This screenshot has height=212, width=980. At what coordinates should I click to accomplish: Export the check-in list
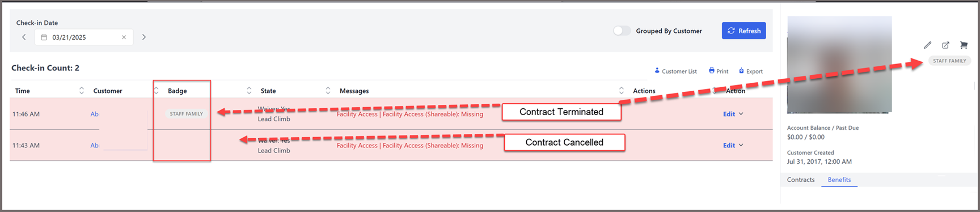tap(750, 71)
